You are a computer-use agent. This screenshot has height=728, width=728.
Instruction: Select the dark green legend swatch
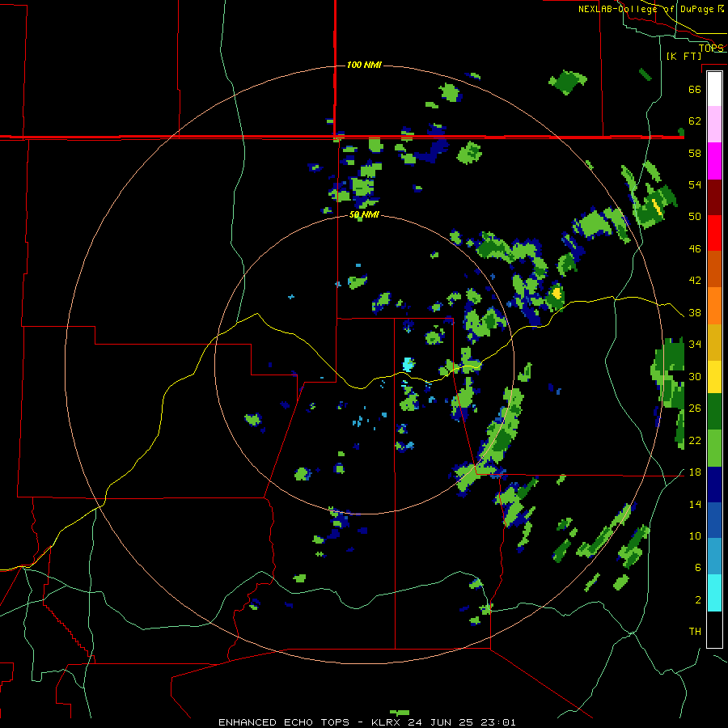[714, 412]
